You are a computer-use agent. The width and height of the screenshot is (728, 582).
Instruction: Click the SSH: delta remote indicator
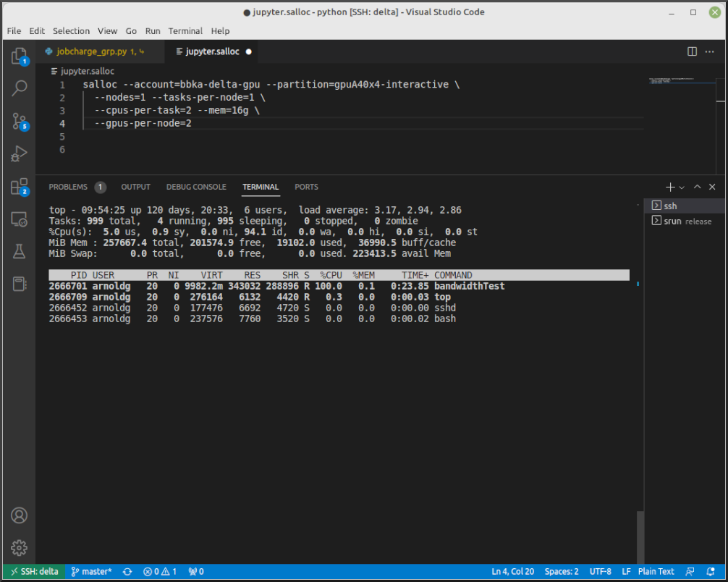[x=35, y=571]
